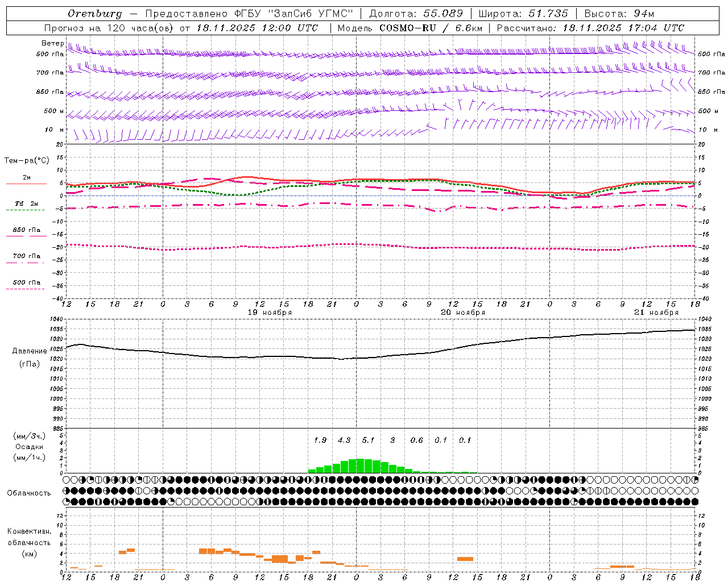Screen dimensions: 728x582
Task: Click the 5.1 precipitation amount value
Action: point(369,440)
